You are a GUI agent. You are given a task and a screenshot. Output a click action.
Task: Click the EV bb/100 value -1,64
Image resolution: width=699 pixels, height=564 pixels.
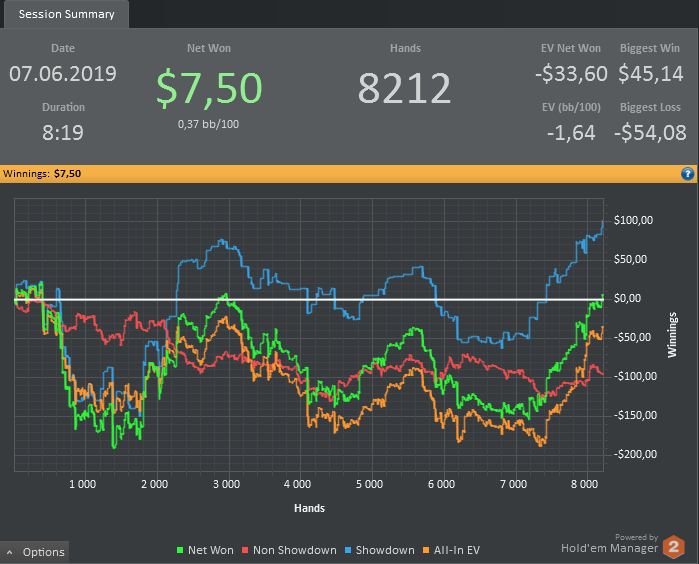pyautogui.click(x=571, y=133)
